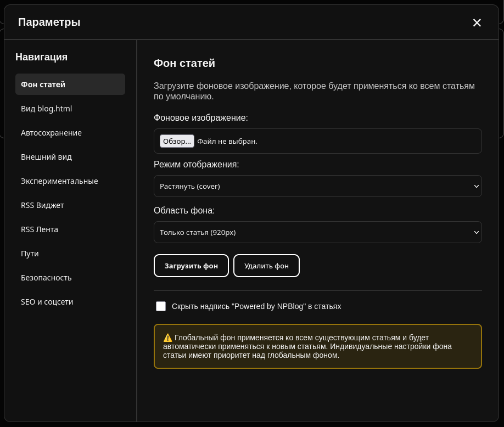Viewport: 504px width, 427px height.
Task: Go to the Пути section
Action: click(70, 254)
